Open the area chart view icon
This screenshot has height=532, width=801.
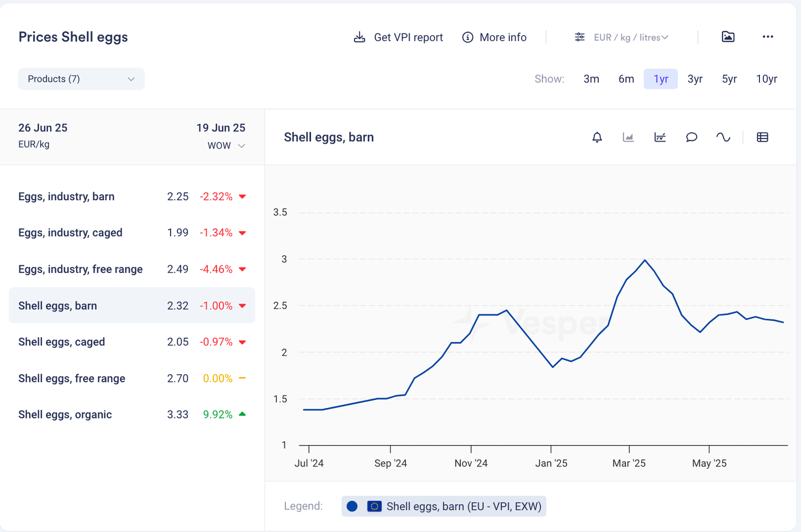[628, 137]
